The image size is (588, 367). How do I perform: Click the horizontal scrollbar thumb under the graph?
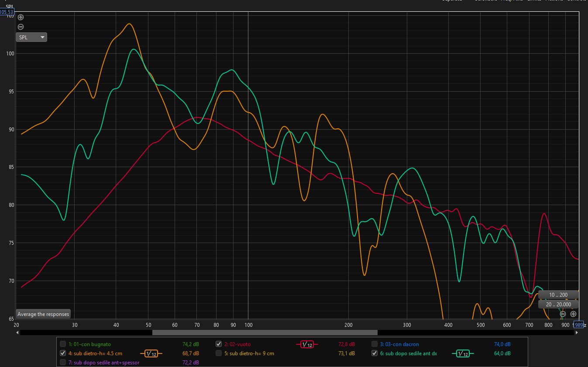[265, 333]
